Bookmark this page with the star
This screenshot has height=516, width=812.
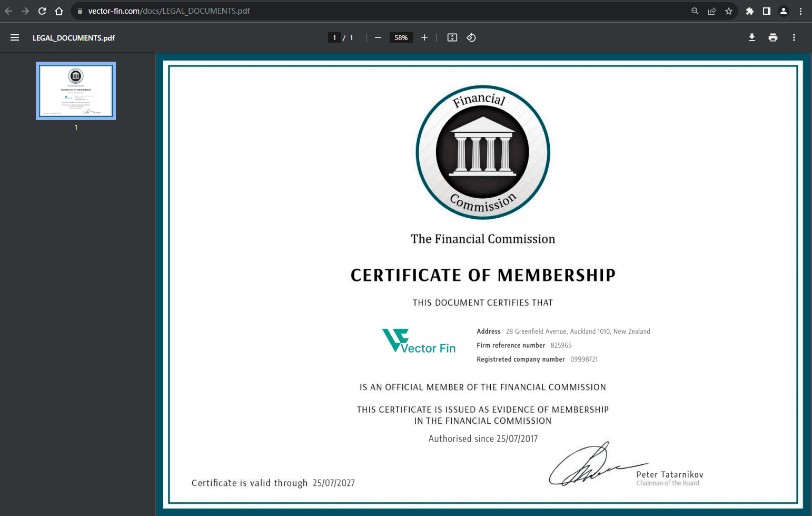729,11
